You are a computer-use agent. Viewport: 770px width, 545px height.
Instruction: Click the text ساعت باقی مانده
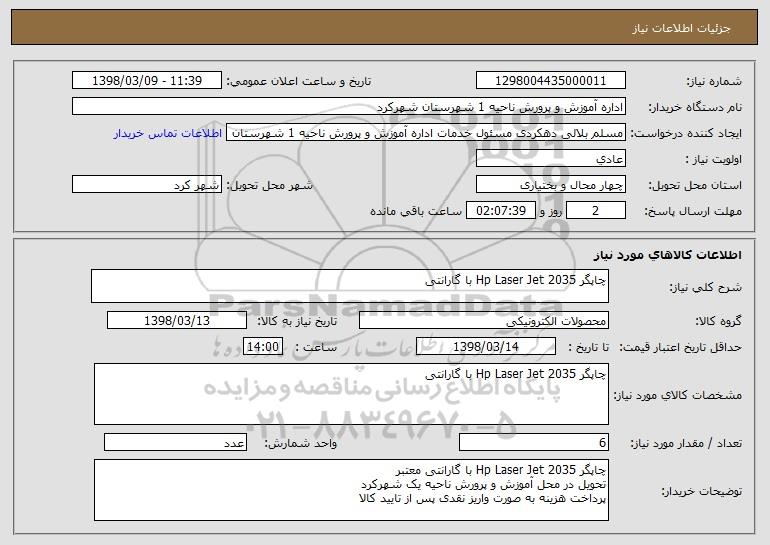416,211
